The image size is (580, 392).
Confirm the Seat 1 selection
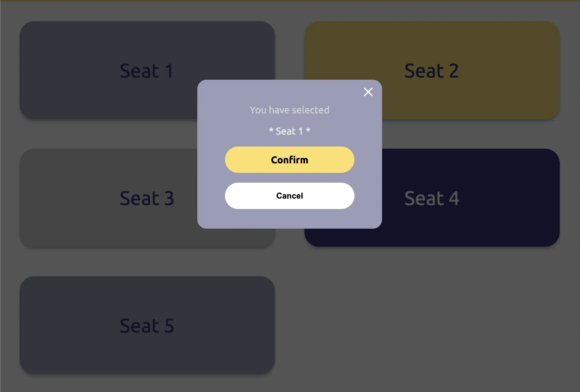289,160
